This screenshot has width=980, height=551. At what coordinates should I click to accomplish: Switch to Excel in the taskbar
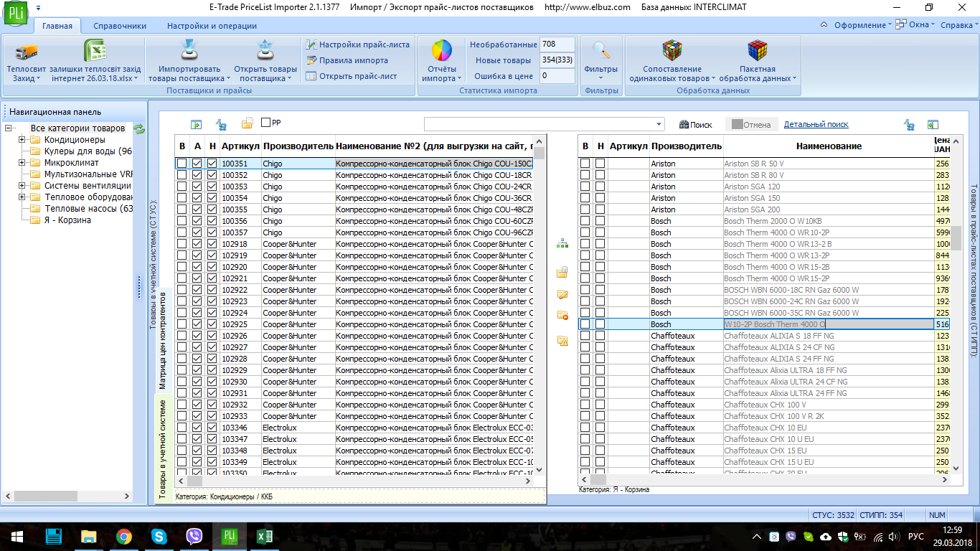point(265,536)
